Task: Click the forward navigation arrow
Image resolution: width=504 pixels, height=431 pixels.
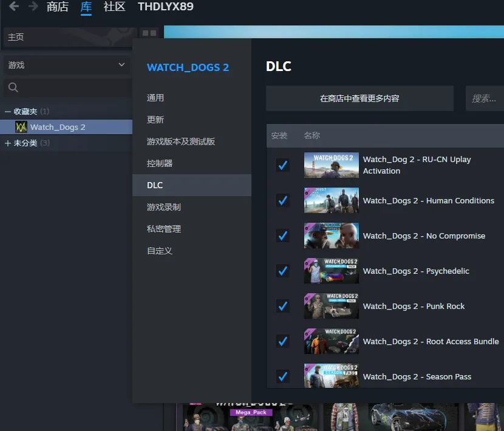Action: [x=33, y=7]
